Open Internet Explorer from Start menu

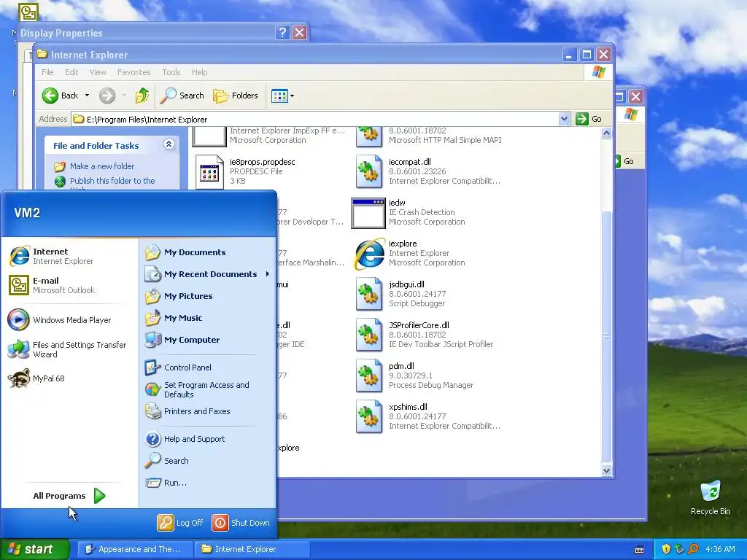[x=51, y=256]
